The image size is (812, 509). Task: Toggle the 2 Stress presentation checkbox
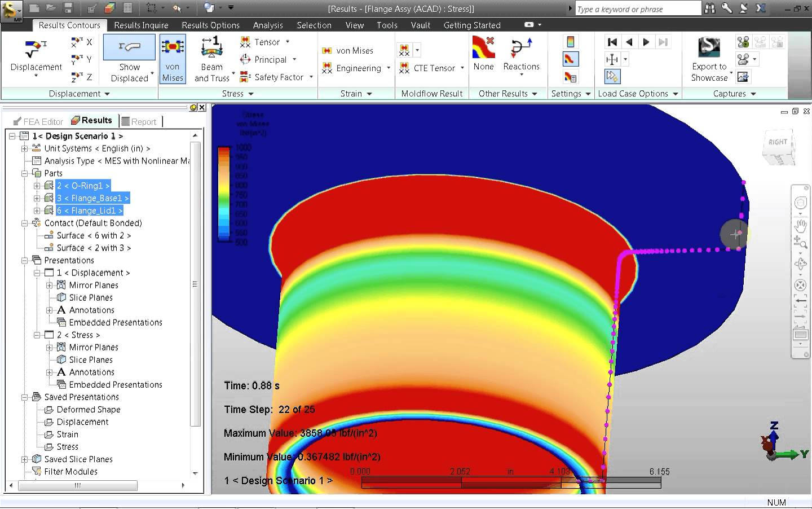[50, 335]
